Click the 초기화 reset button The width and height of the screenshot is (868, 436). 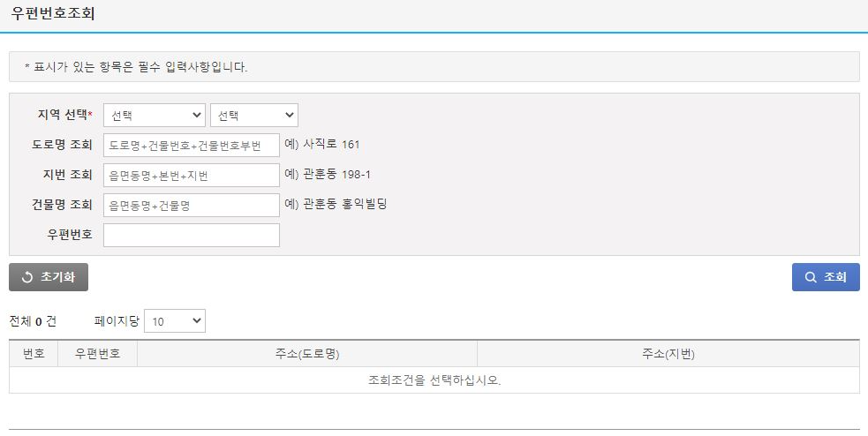click(49, 277)
